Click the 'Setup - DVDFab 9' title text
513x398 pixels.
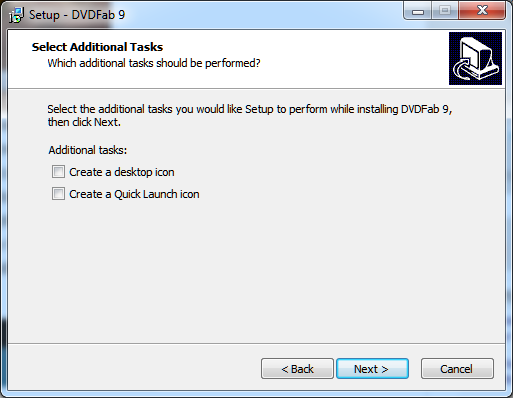click(77, 15)
